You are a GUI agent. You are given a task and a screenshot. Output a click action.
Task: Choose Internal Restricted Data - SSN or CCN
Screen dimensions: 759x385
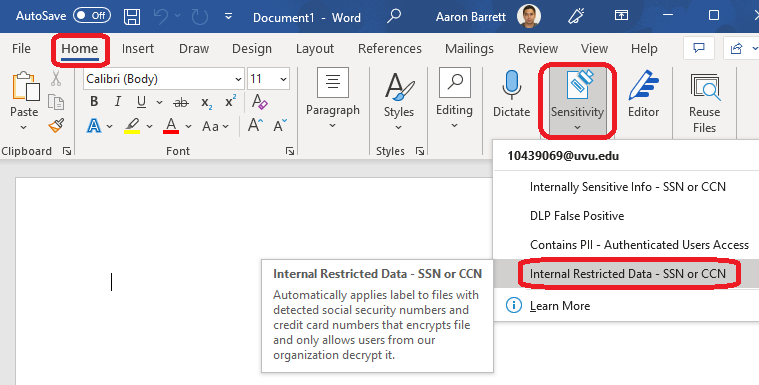tap(627, 274)
